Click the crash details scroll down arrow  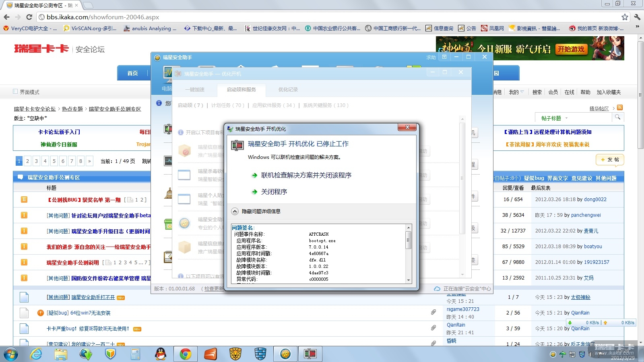point(409,280)
